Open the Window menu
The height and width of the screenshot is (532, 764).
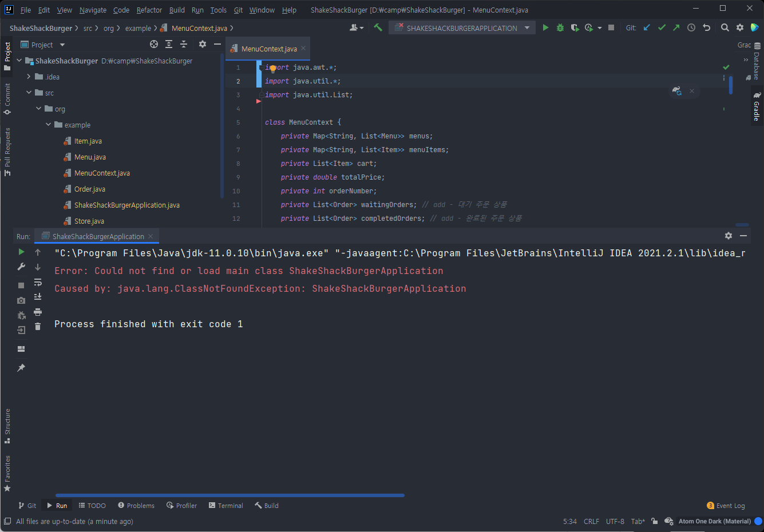click(x=262, y=10)
